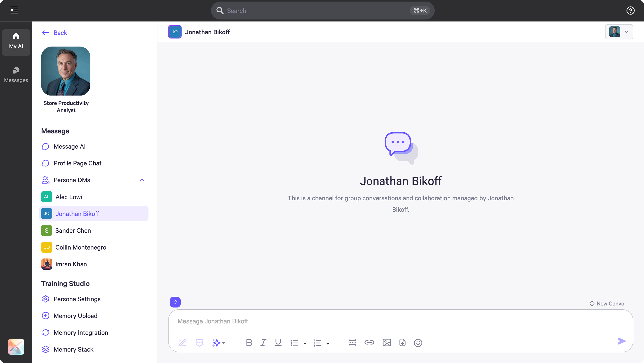Expand the numbered list options arrow

click(328, 343)
